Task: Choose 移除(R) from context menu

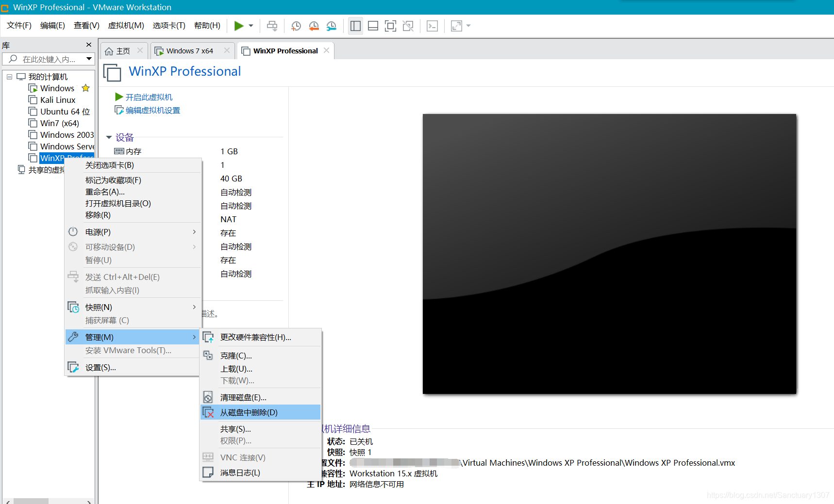Action: [x=133, y=215]
